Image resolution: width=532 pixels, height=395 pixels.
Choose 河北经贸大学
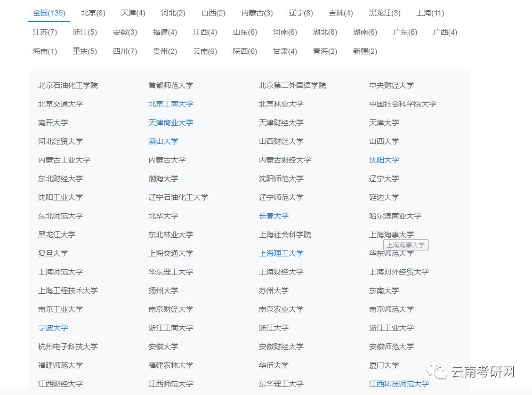[x=60, y=141]
